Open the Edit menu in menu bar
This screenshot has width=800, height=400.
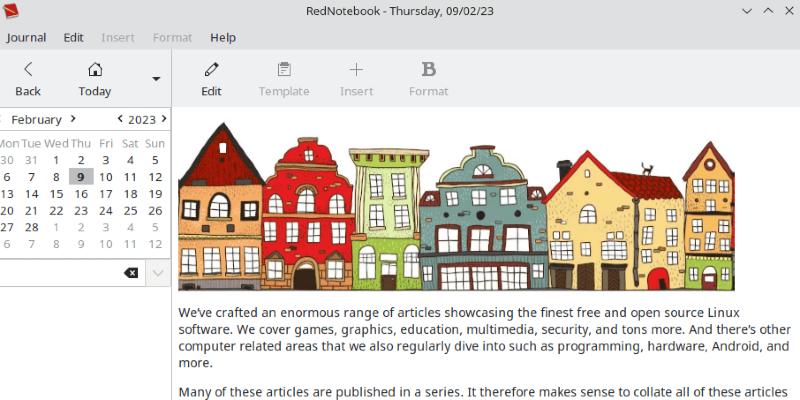coord(73,38)
